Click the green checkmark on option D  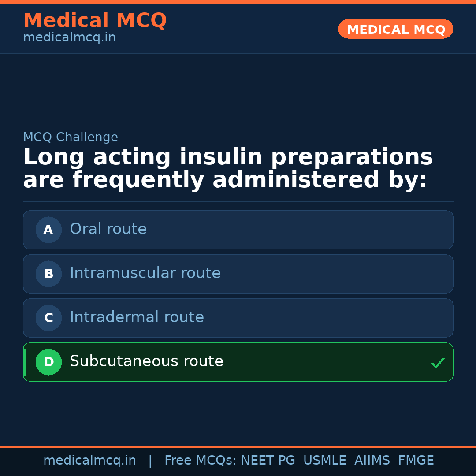coord(438,363)
